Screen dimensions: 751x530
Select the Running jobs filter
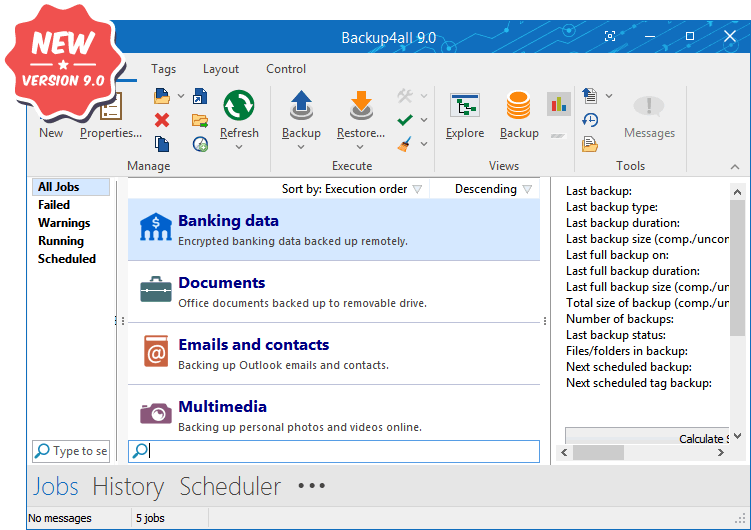coord(61,241)
